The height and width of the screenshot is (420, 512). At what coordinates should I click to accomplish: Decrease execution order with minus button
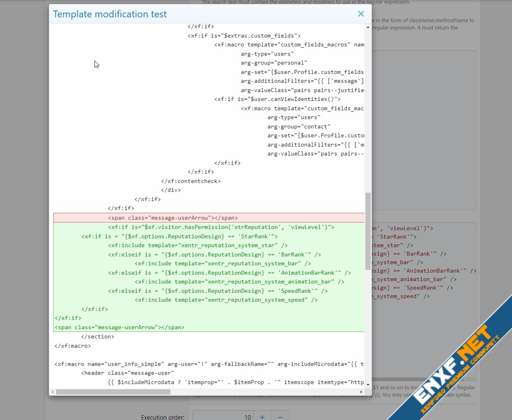click(280, 416)
